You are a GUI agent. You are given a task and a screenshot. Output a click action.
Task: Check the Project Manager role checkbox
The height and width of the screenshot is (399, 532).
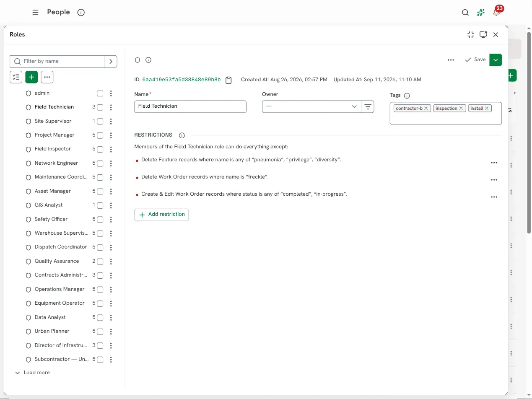100,135
